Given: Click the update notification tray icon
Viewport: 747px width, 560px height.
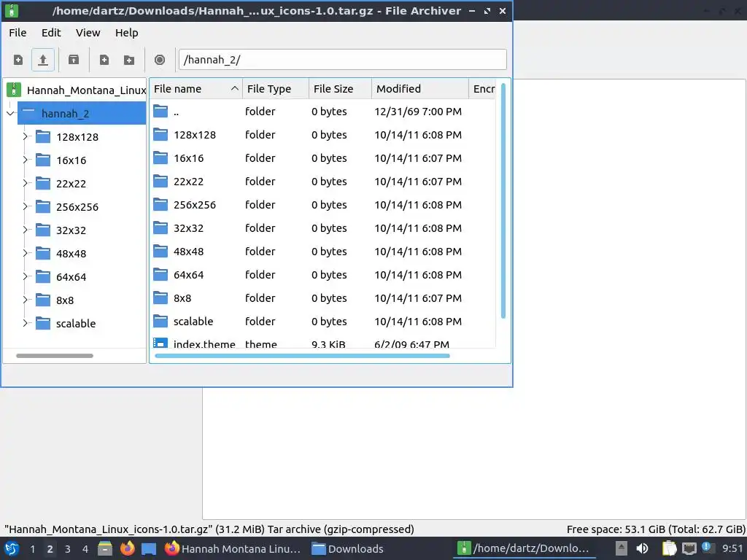Looking at the screenshot, I should click(707, 548).
